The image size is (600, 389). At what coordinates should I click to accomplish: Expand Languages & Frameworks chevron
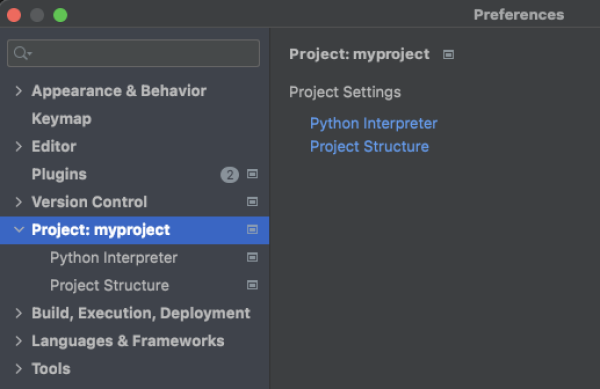click(x=18, y=341)
